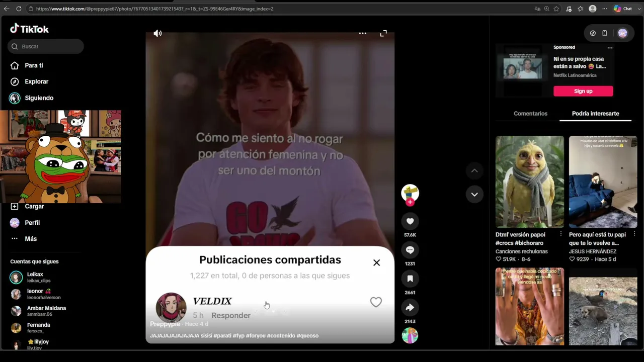Open Copilot Chat in the browser toolbar

[622, 9]
